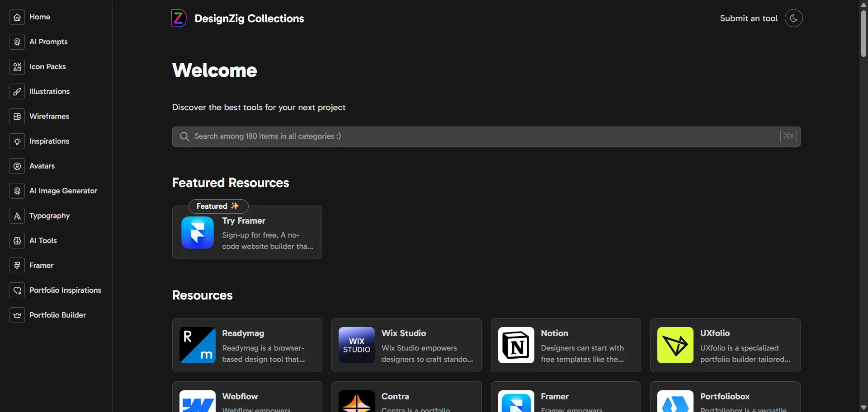Toggle dark mode with moon button
This screenshot has width=868, height=412.
[793, 19]
